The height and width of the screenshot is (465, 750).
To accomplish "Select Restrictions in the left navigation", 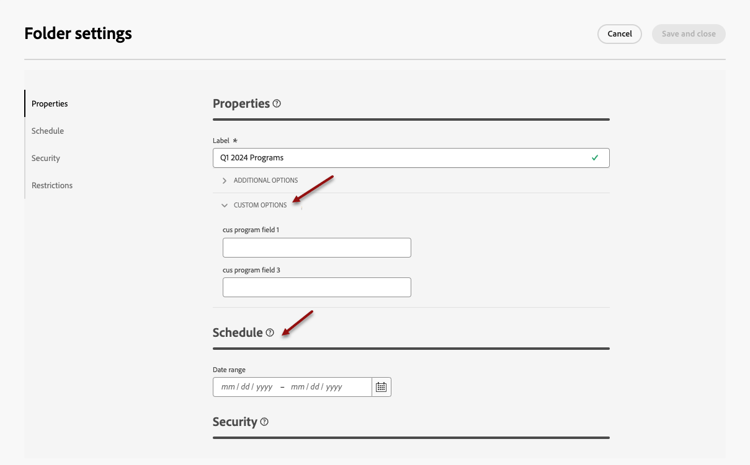I will pos(52,185).
